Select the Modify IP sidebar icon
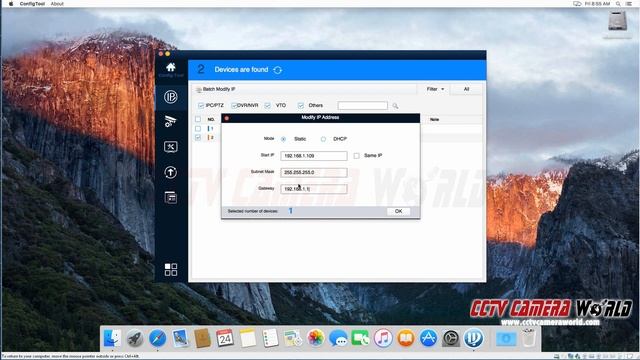The width and height of the screenshot is (640, 360). [x=171, y=97]
